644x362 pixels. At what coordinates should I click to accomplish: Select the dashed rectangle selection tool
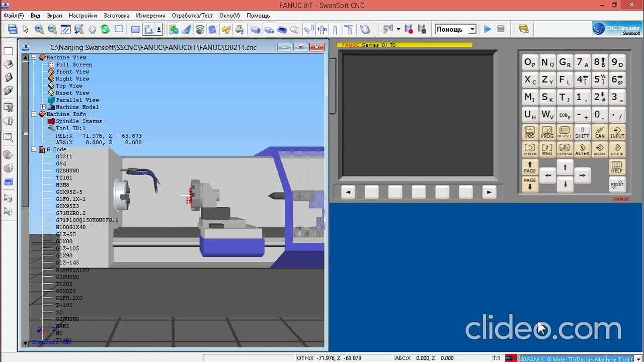click(119, 29)
